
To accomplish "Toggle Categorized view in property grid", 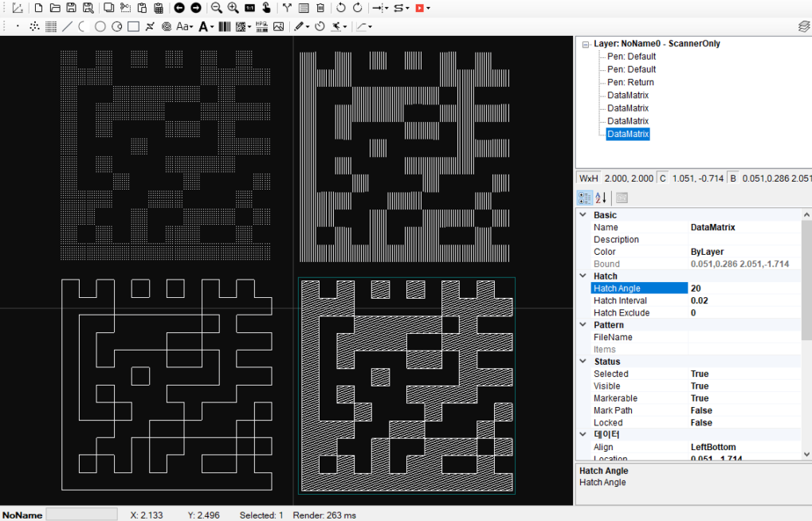I will (x=583, y=198).
